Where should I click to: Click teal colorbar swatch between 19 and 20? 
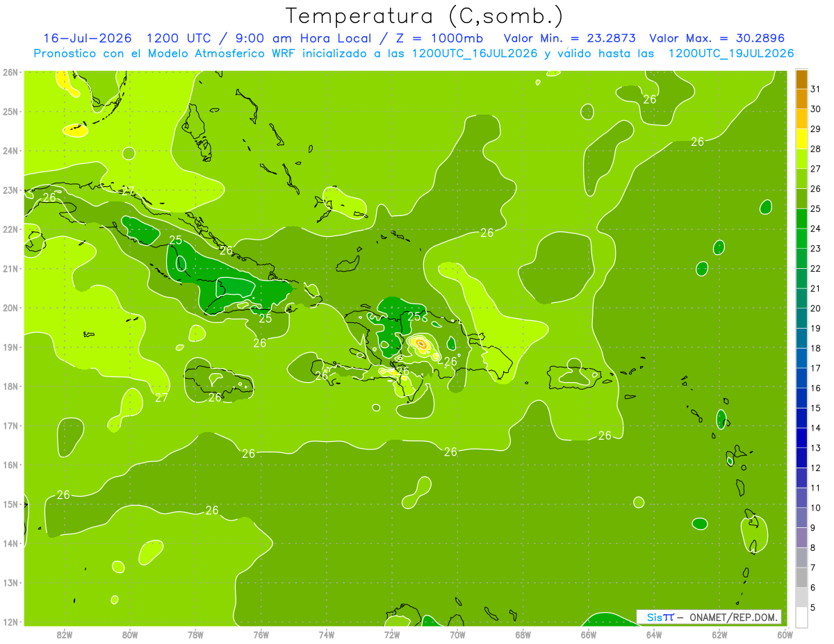point(801,318)
